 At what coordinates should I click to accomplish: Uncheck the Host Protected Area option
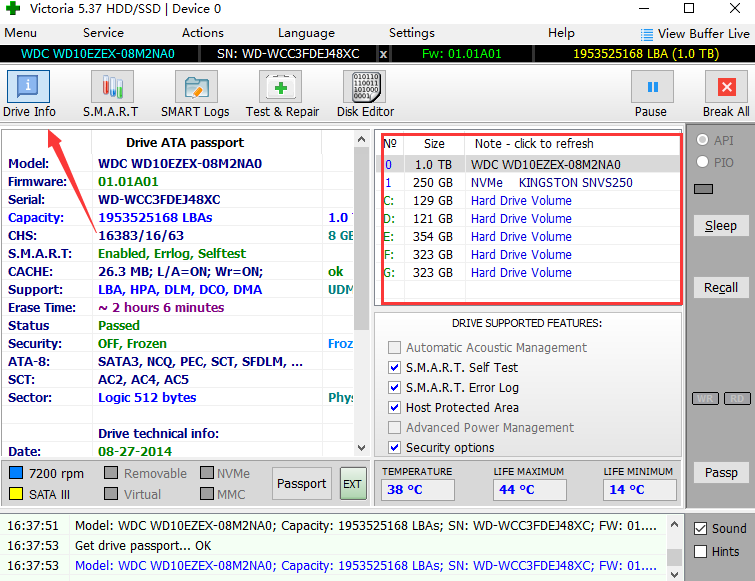click(x=395, y=408)
